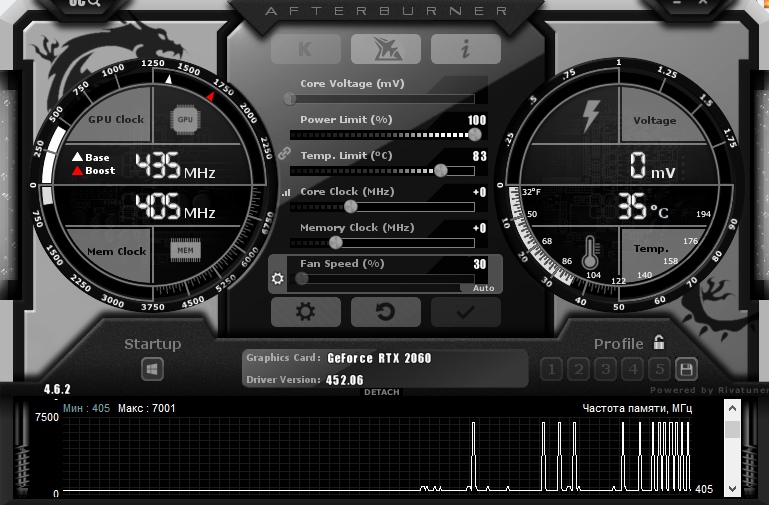The image size is (769, 505).
Task: Toggle Auto fan speed mode
Action: click(483, 288)
